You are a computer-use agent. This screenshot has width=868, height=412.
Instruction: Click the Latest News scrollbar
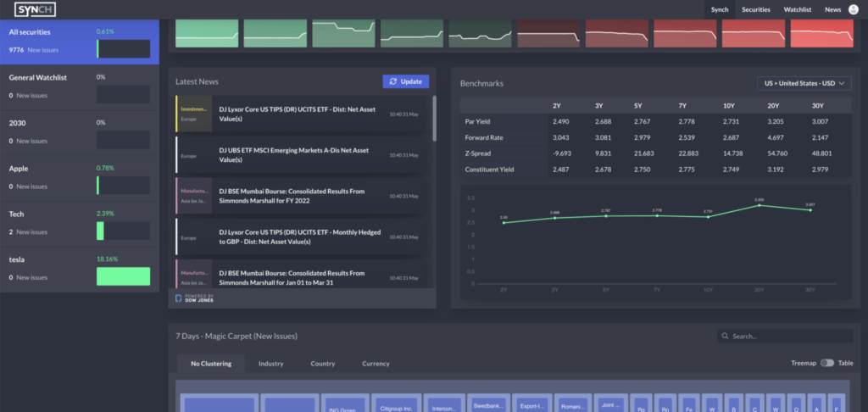(x=434, y=119)
